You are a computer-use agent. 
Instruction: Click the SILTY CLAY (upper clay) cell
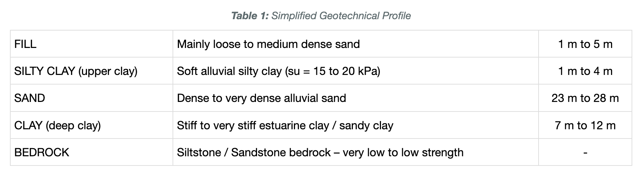[x=92, y=71]
